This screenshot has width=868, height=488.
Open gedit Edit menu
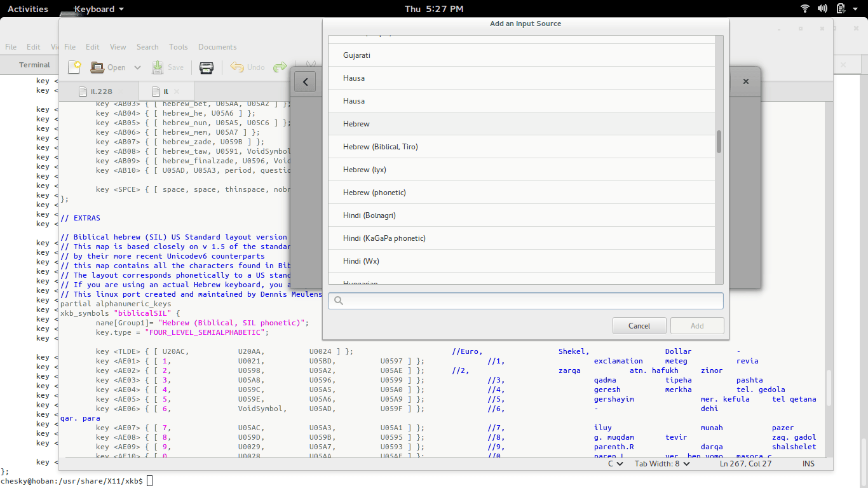click(93, 47)
